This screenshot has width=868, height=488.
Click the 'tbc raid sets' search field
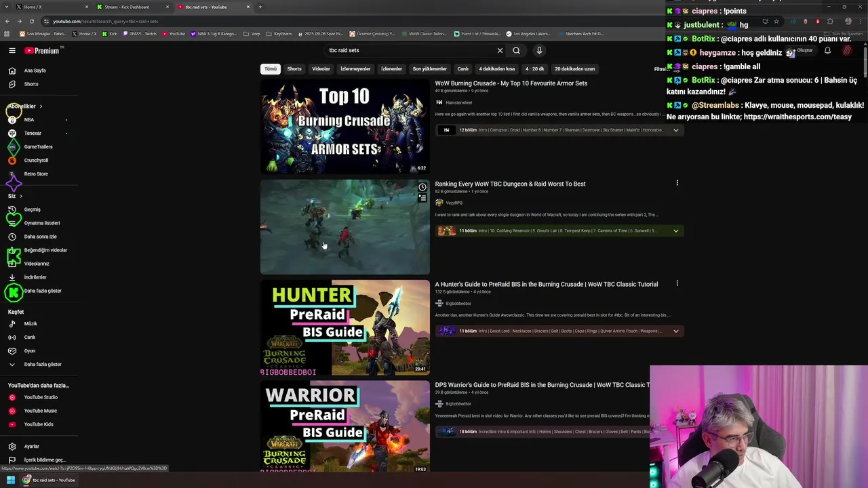410,50
